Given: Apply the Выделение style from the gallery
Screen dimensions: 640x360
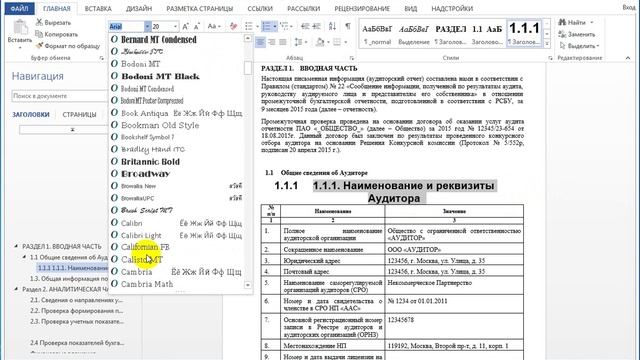Looking at the screenshot, I should click(414, 34).
